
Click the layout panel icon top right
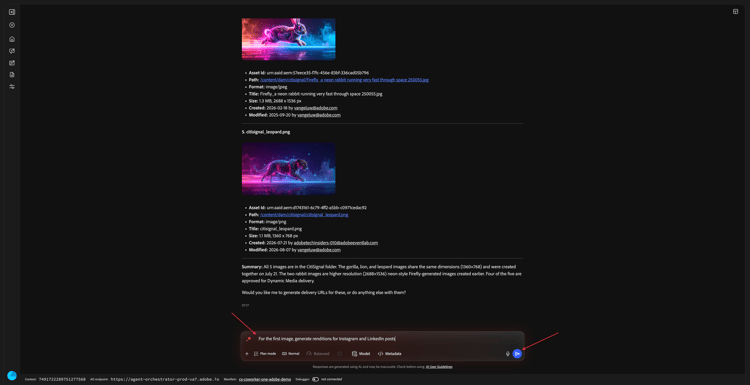(736, 11)
